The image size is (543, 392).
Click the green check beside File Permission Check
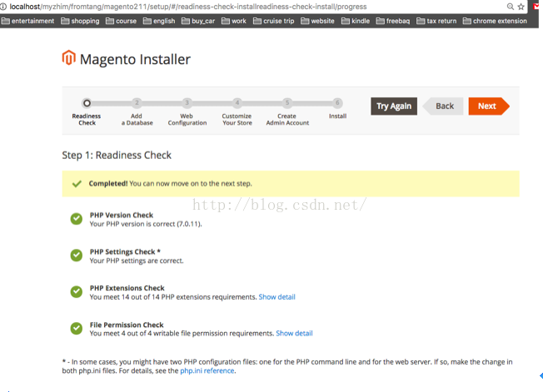click(x=77, y=329)
